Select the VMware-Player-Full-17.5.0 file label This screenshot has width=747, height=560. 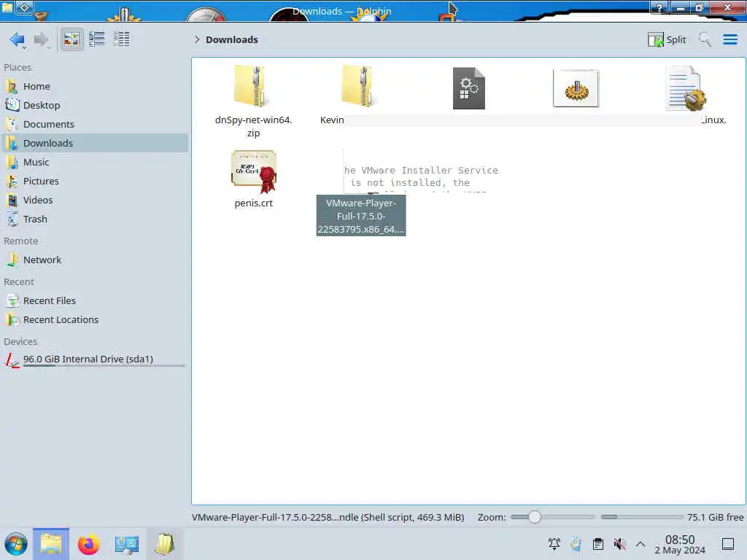click(x=361, y=216)
